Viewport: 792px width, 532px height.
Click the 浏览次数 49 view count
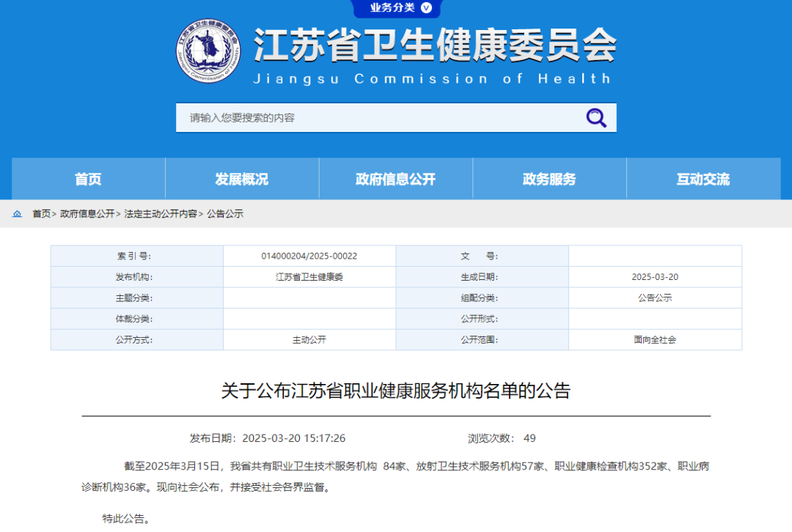[502, 438]
